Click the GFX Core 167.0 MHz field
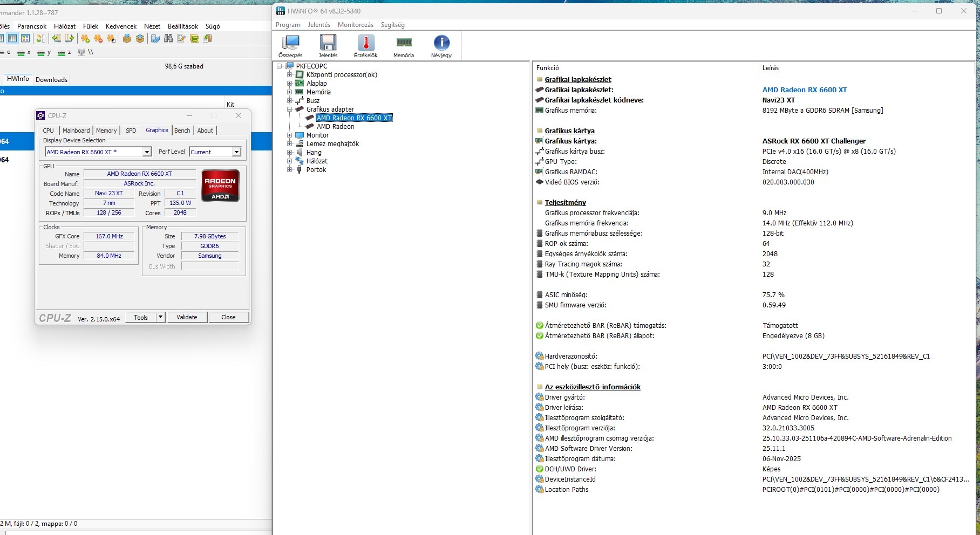The height and width of the screenshot is (535, 980). click(109, 236)
